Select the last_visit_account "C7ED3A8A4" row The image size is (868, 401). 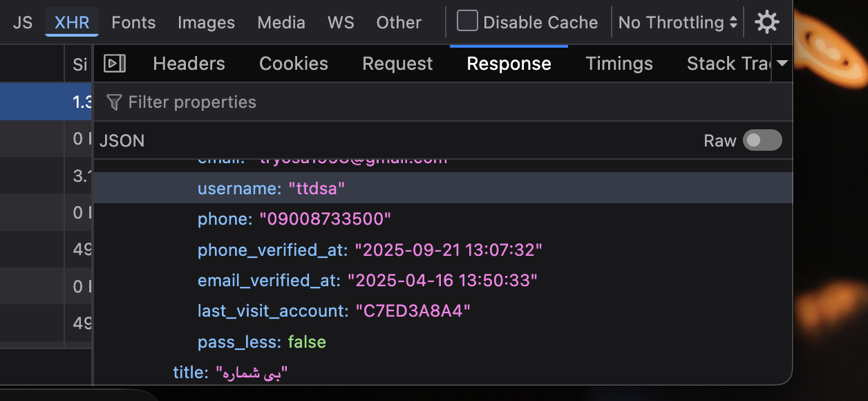click(442, 310)
